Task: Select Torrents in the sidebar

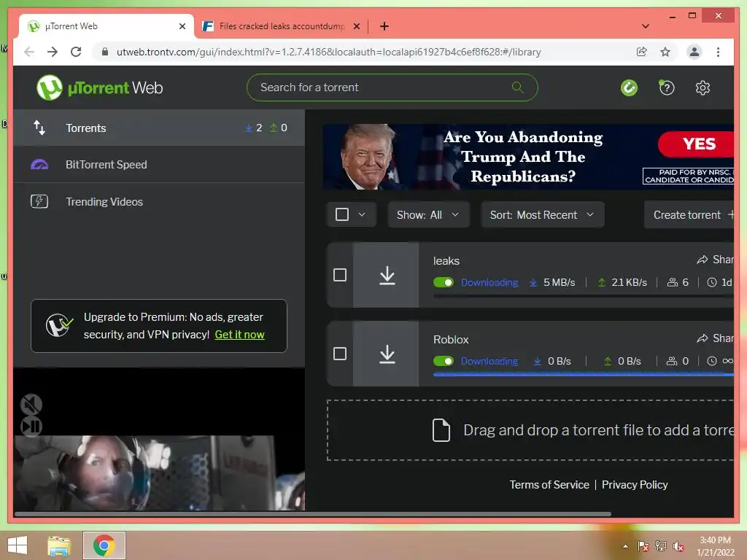Action: pos(159,128)
